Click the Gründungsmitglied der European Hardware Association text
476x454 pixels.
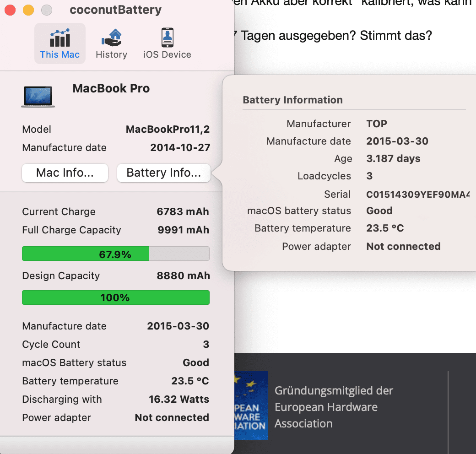click(x=334, y=407)
